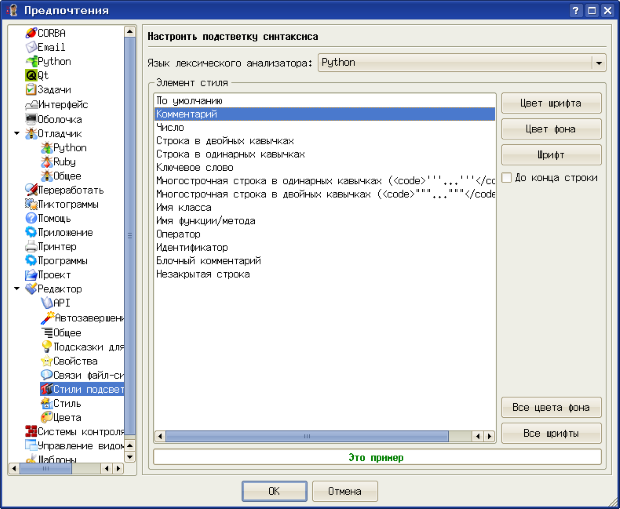
Task: Select Имя класса in style list
Action: (182, 206)
